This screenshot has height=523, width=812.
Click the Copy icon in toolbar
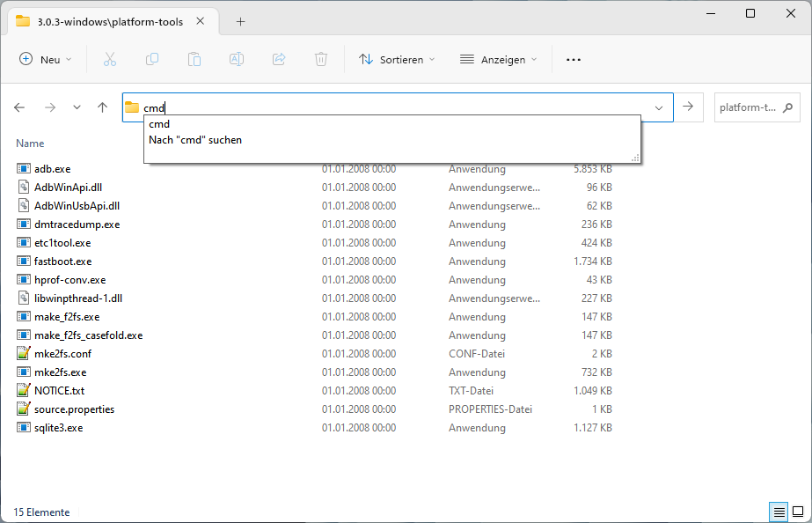(152, 59)
